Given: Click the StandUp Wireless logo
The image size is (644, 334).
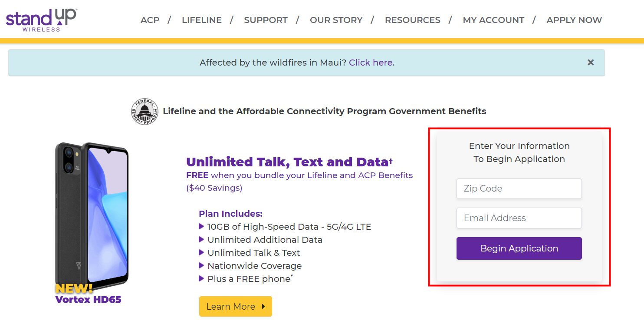Looking at the screenshot, I should coord(41,19).
